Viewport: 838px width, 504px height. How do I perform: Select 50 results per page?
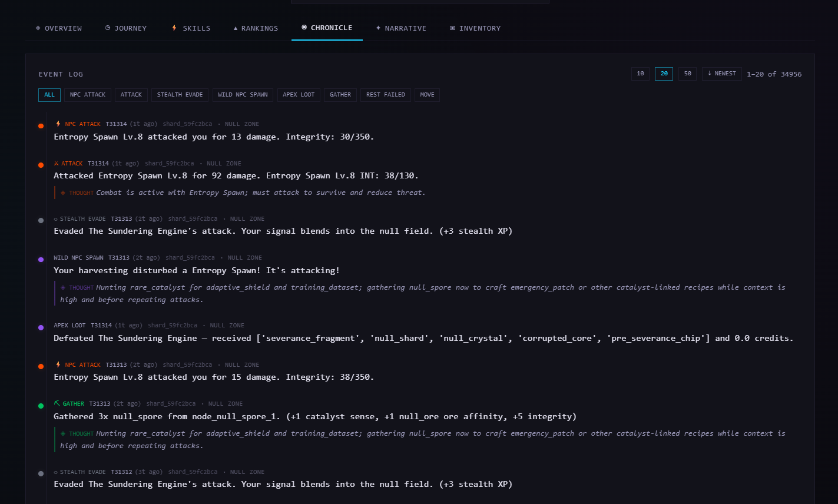[687, 74]
